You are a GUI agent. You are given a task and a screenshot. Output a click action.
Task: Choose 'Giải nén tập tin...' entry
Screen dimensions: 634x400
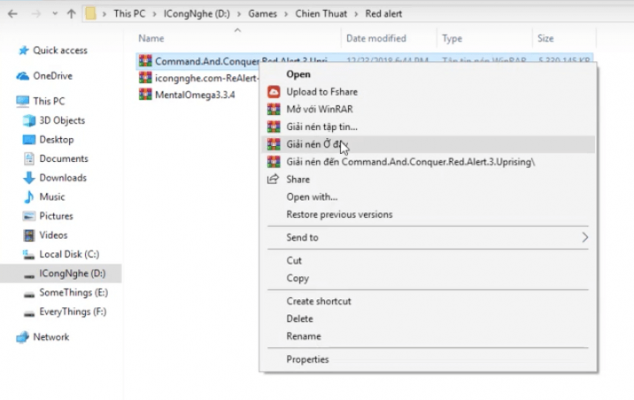coord(322,127)
